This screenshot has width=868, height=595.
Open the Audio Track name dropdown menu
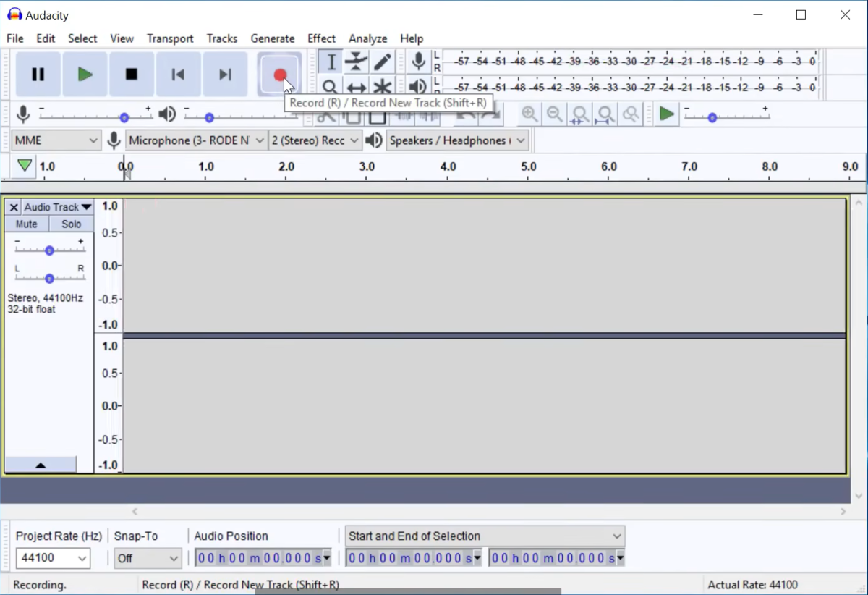click(x=58, y=207)
